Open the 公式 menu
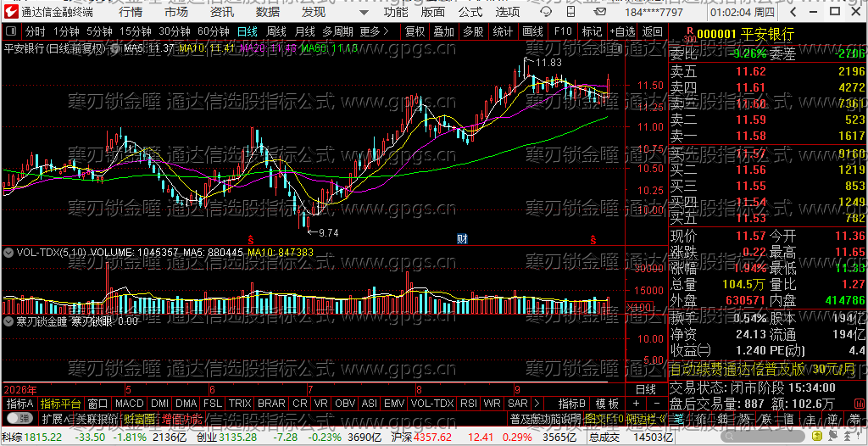868x446 pixels. pyautogui.click(x=470, y=12)
